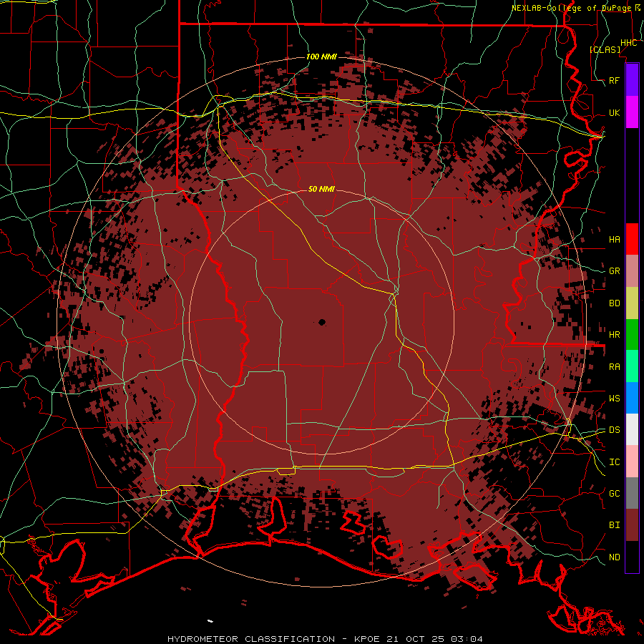Click the RA legend label
Image resolution: width=644 pixels, height=644 pixels.
615,367
